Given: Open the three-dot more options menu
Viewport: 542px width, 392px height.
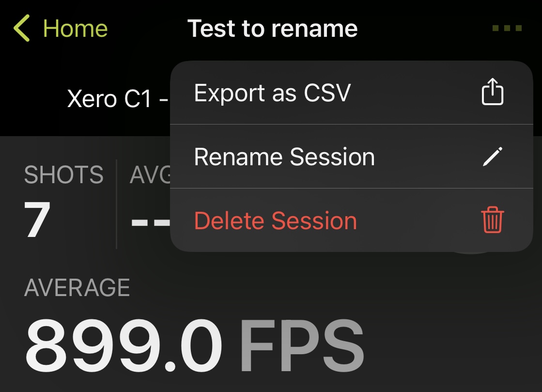Looking at the screenshot, I should tap(507, 28).
